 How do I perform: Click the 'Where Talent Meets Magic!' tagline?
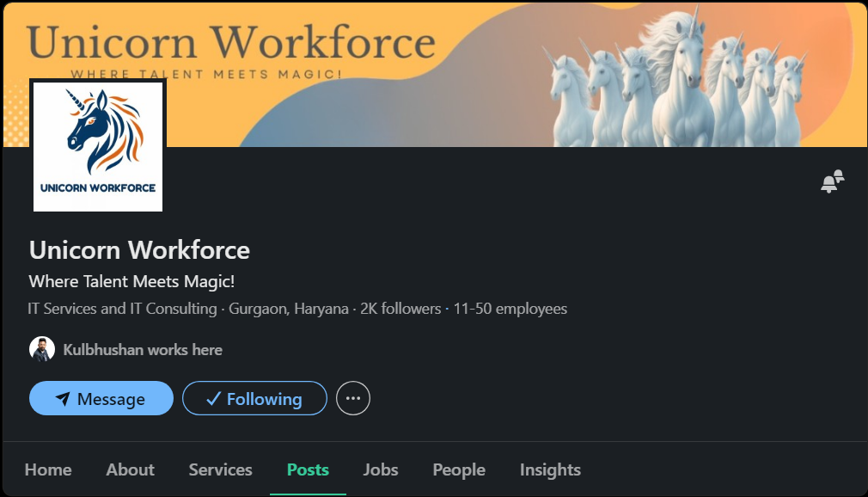tap(131, 281)
